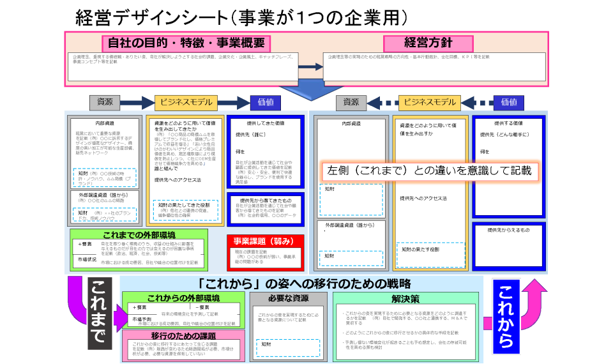
Task: Click the dark arrow between the two top text boxes
Action: tap(310, 67)
